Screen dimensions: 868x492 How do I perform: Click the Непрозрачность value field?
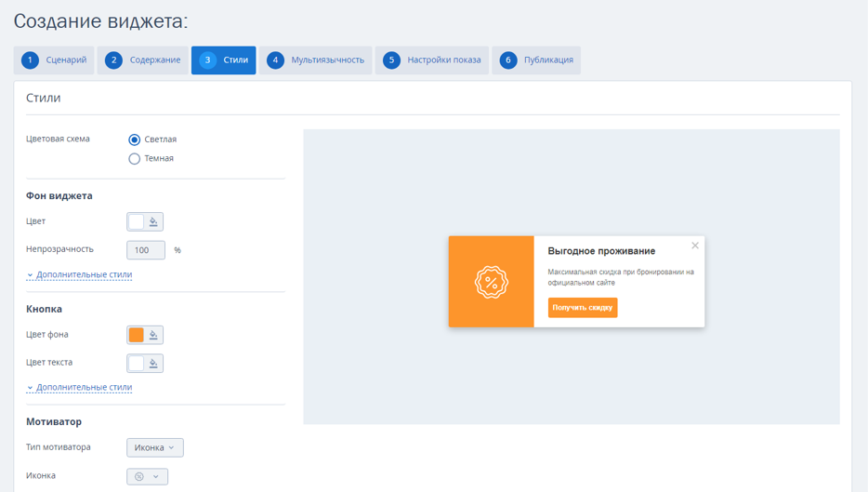coord(146,250)
